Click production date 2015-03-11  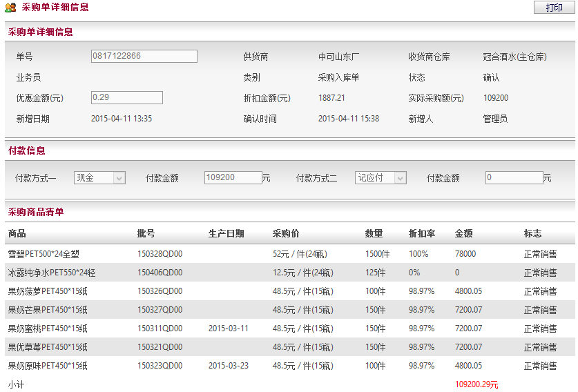(x=229, y=329)
